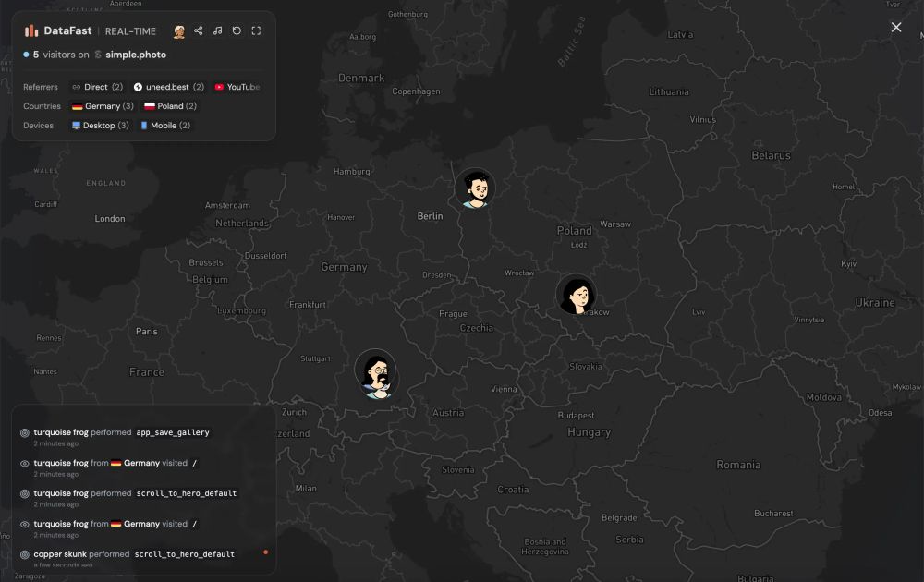Open the user avatar in panel header

click(x=179, y=31)
